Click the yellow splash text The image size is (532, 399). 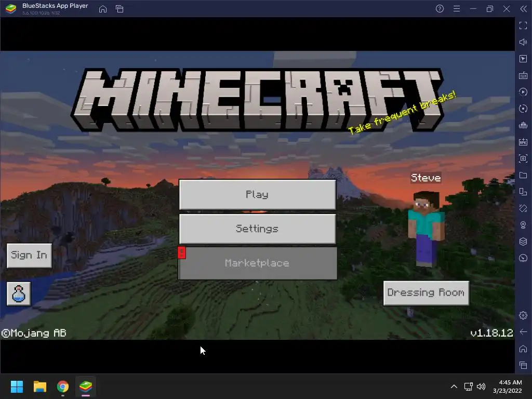tap(402, 113)
